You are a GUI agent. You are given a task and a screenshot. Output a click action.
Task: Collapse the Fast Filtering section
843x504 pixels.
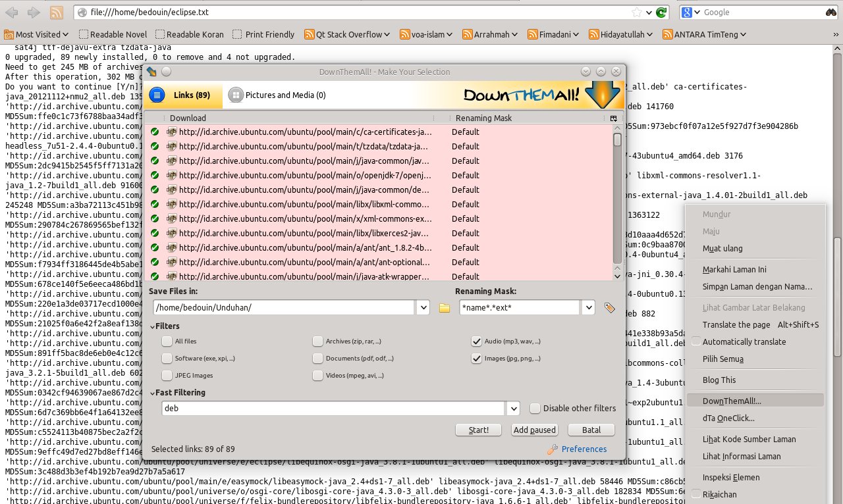point(152,393)
